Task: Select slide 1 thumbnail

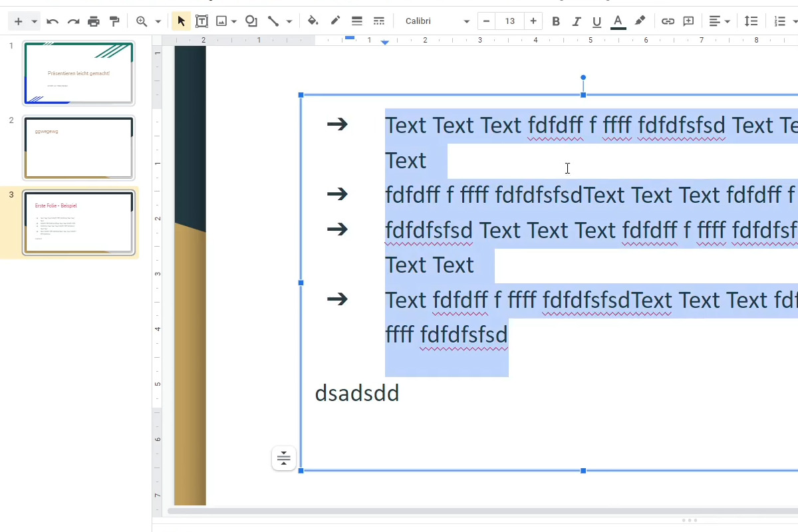Action: pos(78,73)
